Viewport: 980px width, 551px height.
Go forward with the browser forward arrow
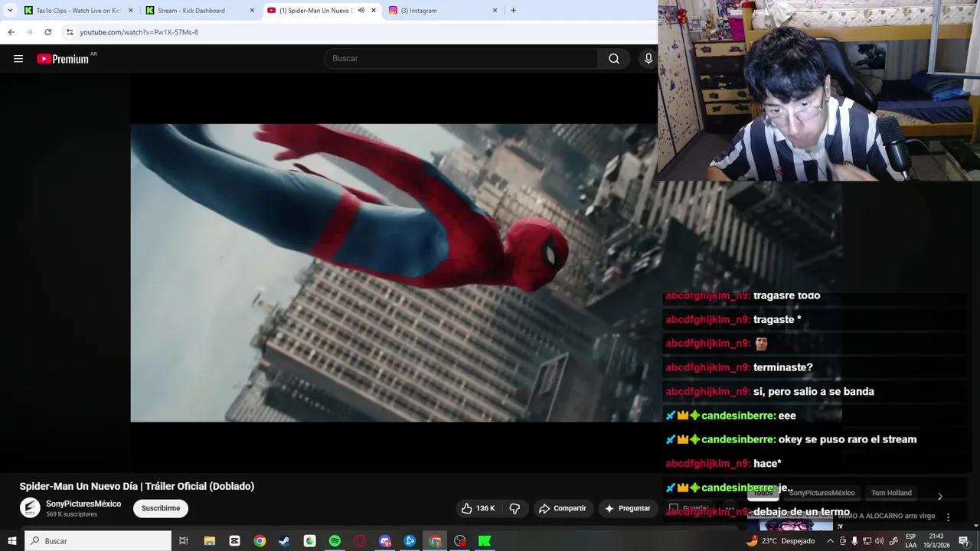30,32
